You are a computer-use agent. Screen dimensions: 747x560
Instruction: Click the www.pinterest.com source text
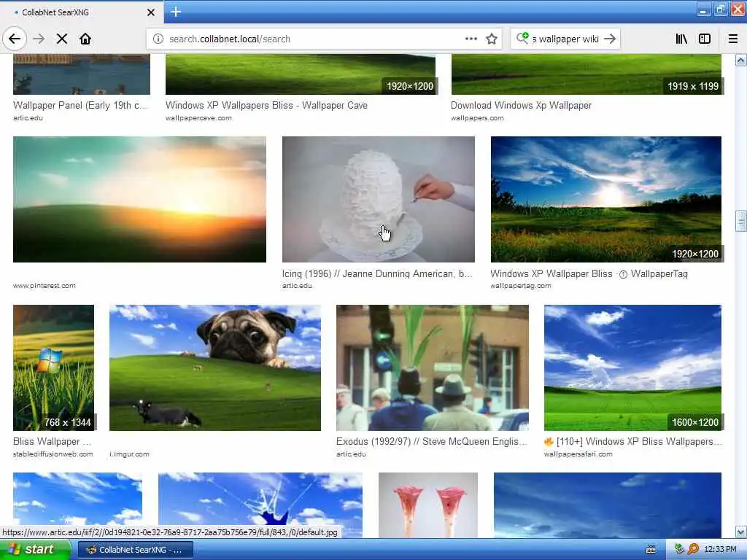point(44,286)
